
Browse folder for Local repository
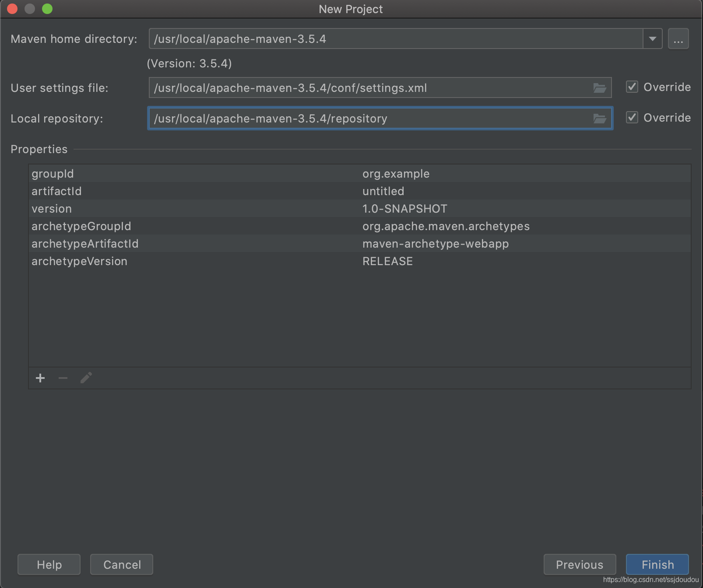599,119
